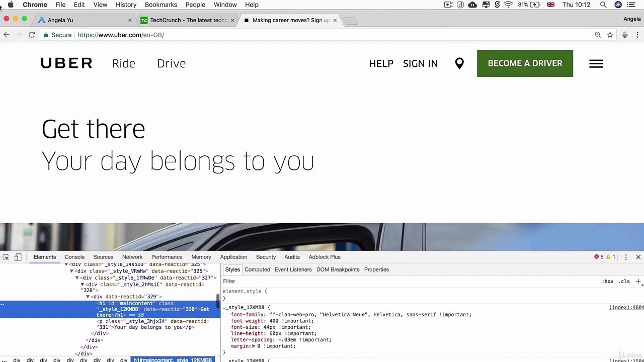The width and height of the screenshot is (644, 362).
Task: Open the Uber hamburger menu
Action: [x=596, y=63]
